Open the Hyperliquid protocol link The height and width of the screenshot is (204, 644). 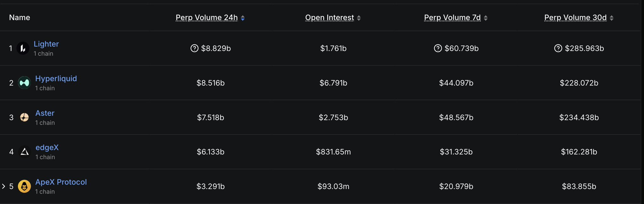[x=56, y=79]
